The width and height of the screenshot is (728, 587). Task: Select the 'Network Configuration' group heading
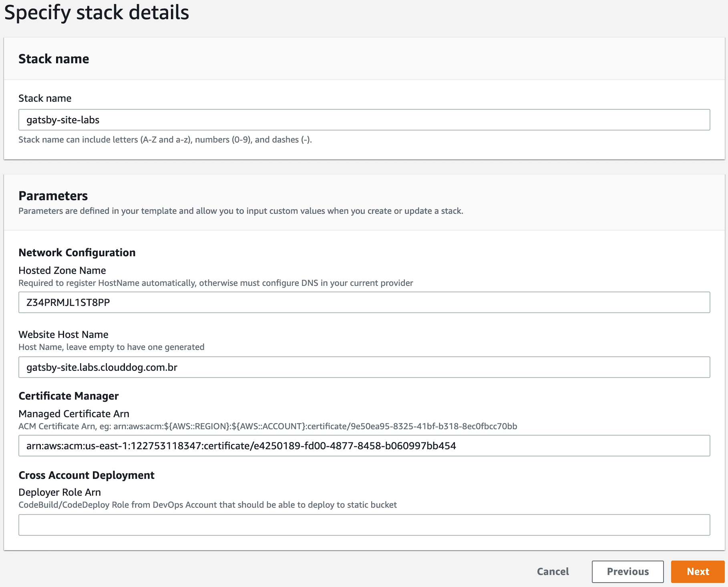coord(77,253)
